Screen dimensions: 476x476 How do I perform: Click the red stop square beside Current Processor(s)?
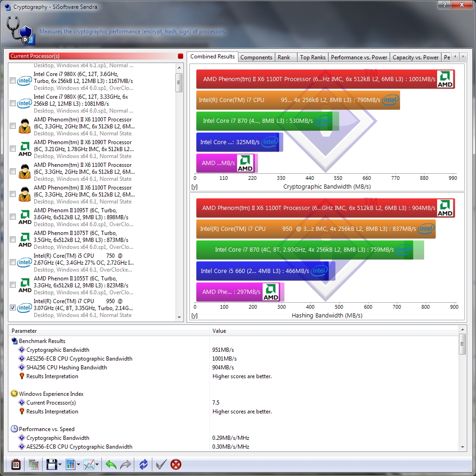[x=180, y=56]
